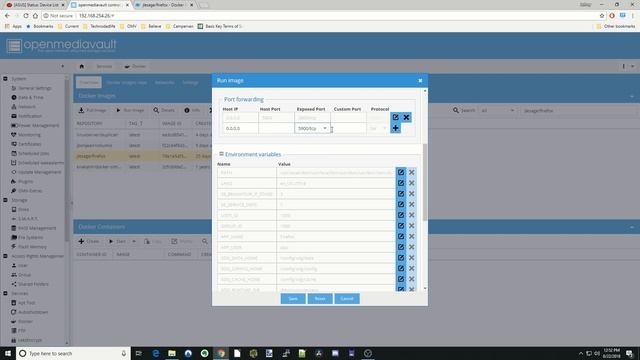Image resolution: width=640 pixels, height=360 pixels.
Task: Click the Windows taskbar search box
Action: [73, 353]
